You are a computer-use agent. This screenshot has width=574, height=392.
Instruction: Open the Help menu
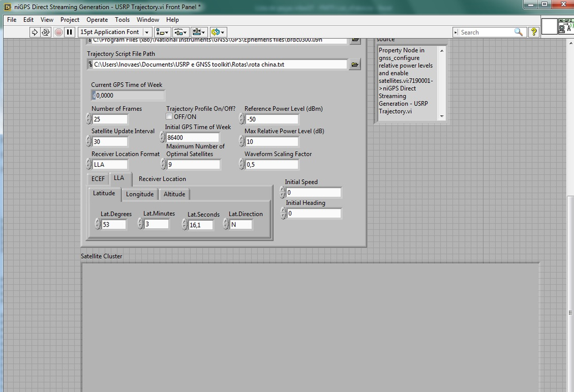[172, 20]
